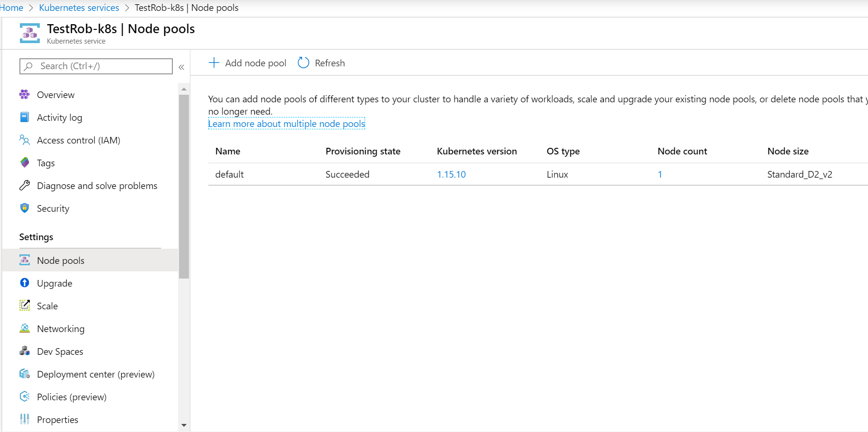Click the Kubernetes service header icon
The image size is (868, 432).
pyautogui.click(x=30, y=33)
